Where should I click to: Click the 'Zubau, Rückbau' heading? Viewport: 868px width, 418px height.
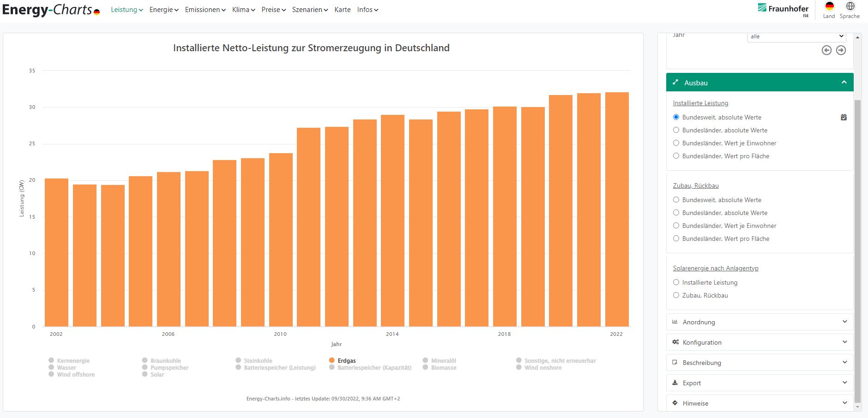(x=696, y=185)
